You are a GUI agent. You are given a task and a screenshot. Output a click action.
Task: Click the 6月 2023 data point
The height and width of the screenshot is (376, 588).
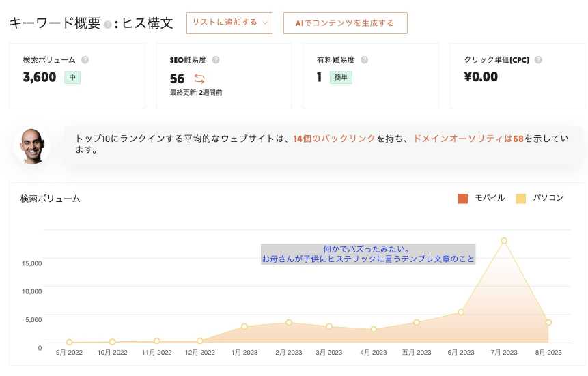click(x=461, y=313)
